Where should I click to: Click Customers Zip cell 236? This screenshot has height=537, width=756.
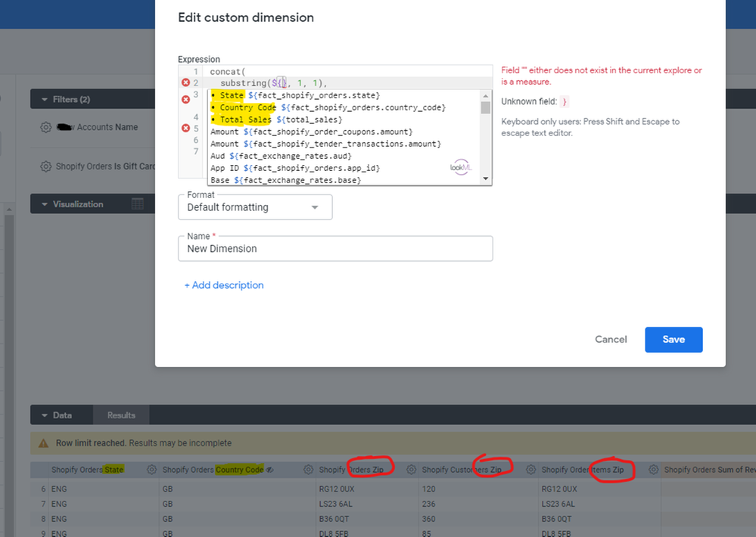[x=428, y=504]
